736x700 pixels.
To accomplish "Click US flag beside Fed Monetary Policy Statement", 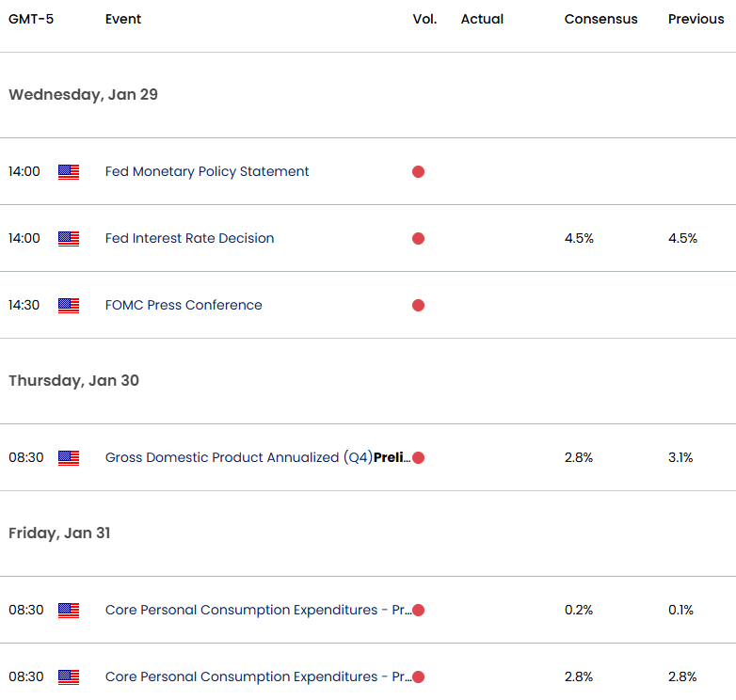I will click(x=69, y=172).
